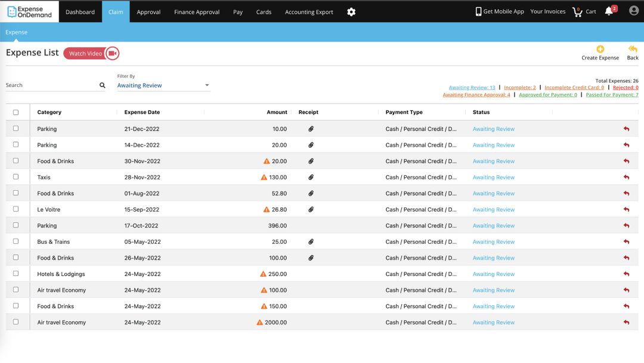Click the Expense OnDemand logo
Screen dimensions: 644x363
[x=28, y=10]
